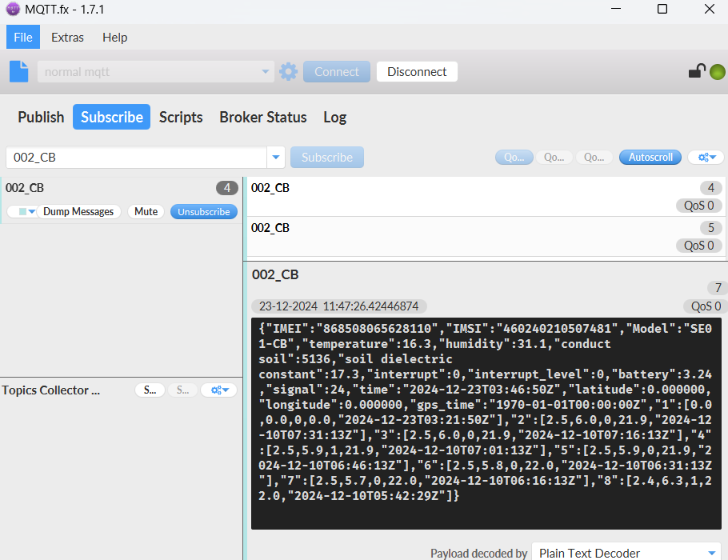This screenshot has width=728, height=560.
Task: Click the QoS 0 badge of message 5
Action: 698,246
